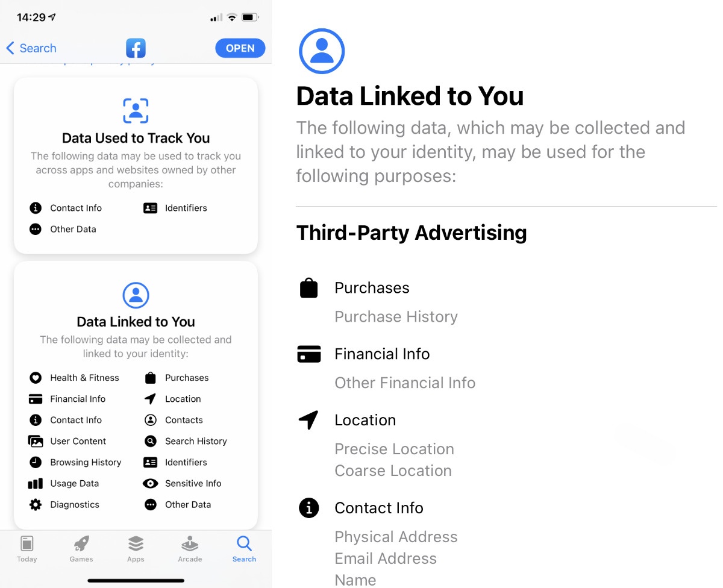Tap the Purchases bag icon in Third-Party Advertising
Screen dimensions: 723x588
(308, 288)
